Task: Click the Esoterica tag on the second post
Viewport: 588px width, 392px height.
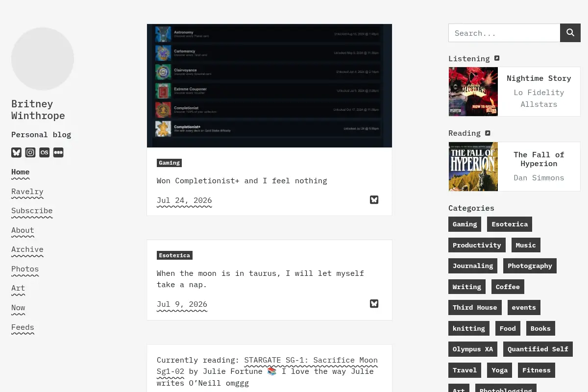Action: click(x=174, y=255)
